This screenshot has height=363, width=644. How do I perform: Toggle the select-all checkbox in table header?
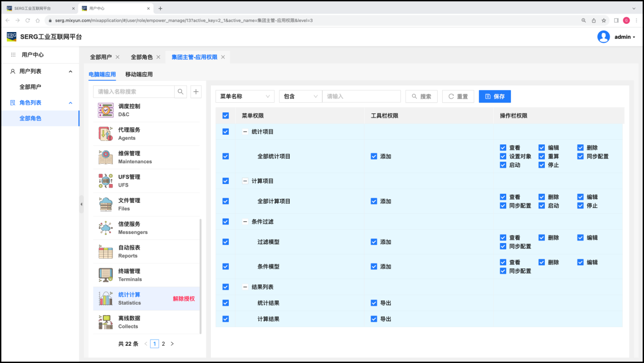coord(226,116)
